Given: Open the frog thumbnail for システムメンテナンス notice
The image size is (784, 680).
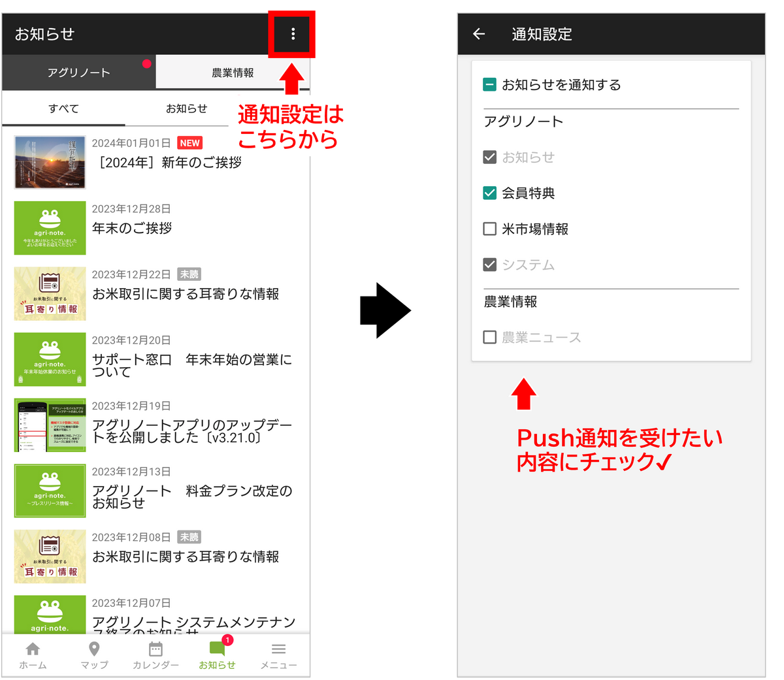Looking at the screenshot, I should pyautogui.click(x=50, y=614).
